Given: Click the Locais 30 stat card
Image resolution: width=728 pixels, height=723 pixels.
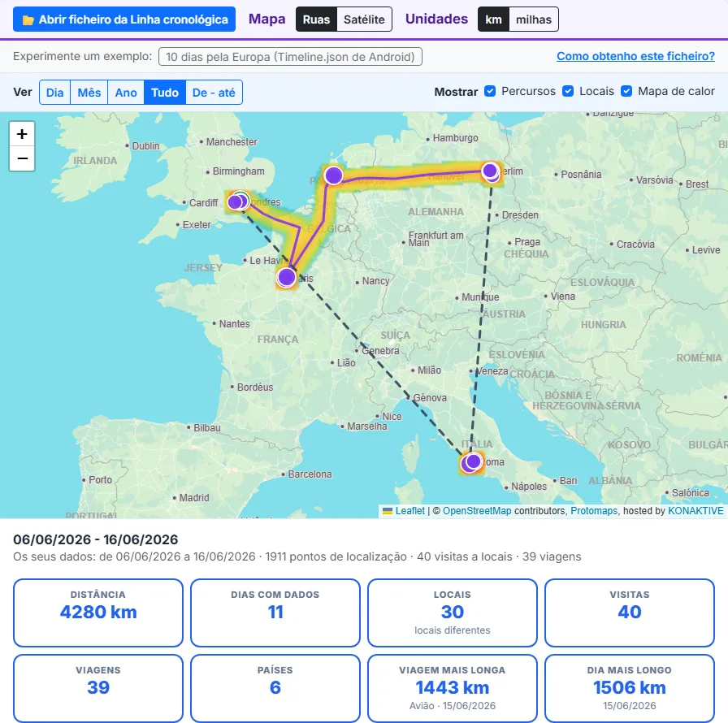Looking at the screenshot, I should (453, 613).
